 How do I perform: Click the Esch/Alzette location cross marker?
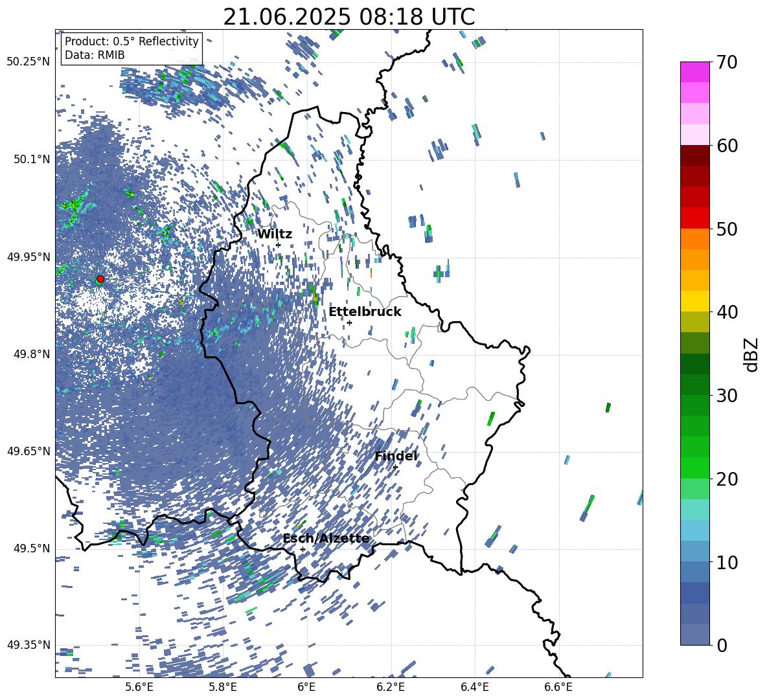pos(303,549)
